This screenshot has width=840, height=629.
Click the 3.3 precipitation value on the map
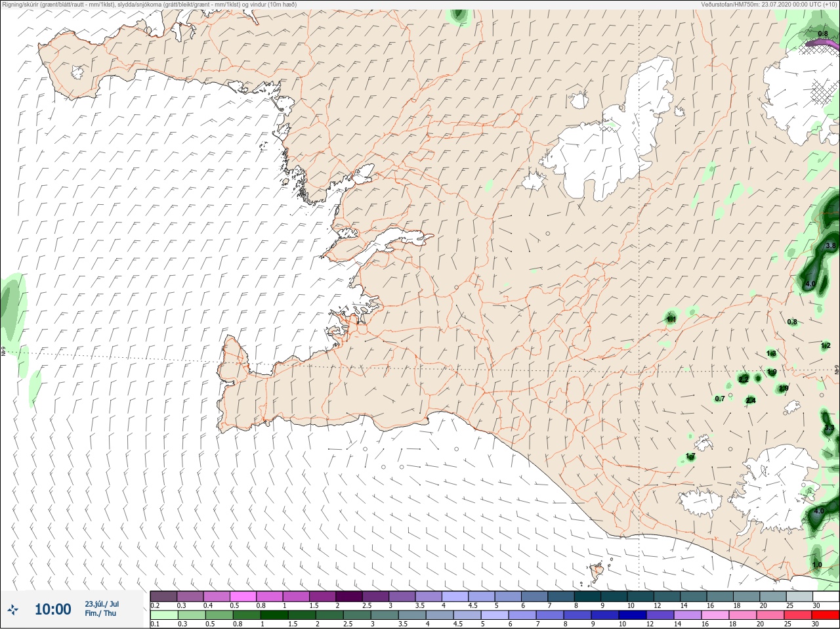[x=829, y=428]
